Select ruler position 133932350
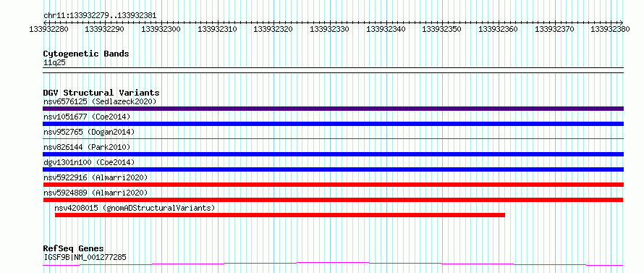Screen dimensions: 644x273 pyautogui.click(x=442, y=29)
